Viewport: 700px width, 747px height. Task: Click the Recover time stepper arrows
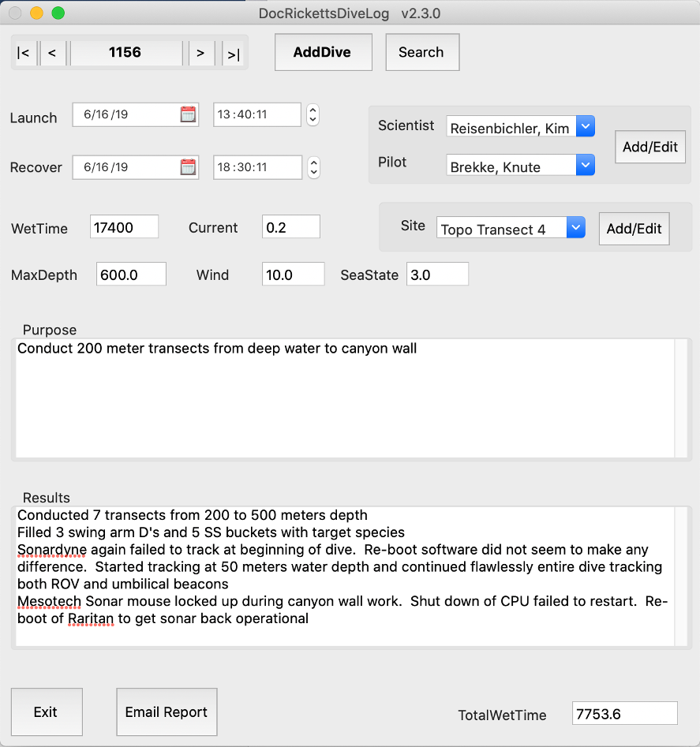(313, 167)
